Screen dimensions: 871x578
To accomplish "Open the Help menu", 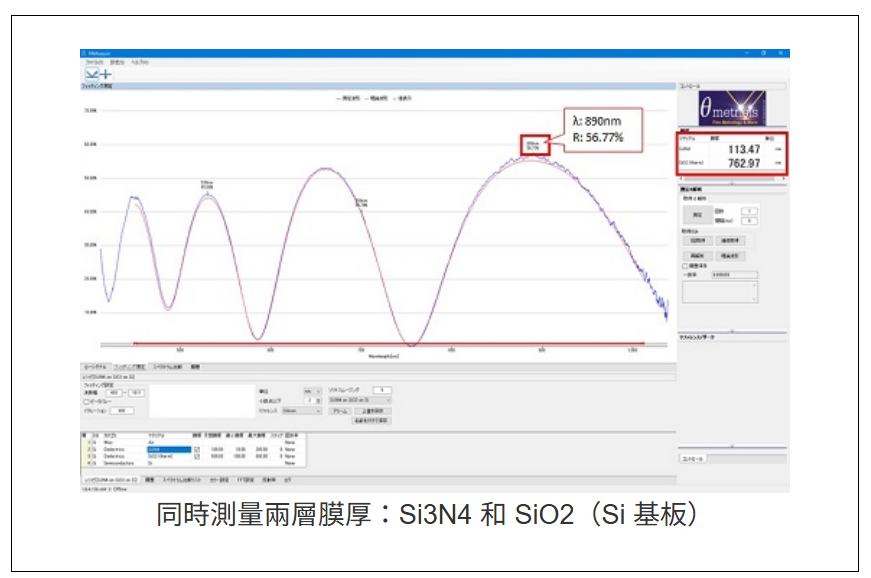I will (x=140, y=62).
